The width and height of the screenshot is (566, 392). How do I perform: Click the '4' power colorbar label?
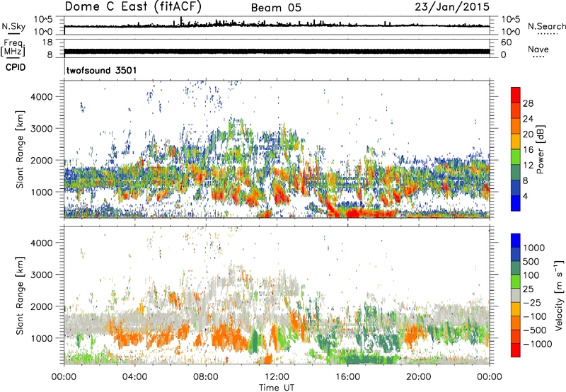click(525, 197)
